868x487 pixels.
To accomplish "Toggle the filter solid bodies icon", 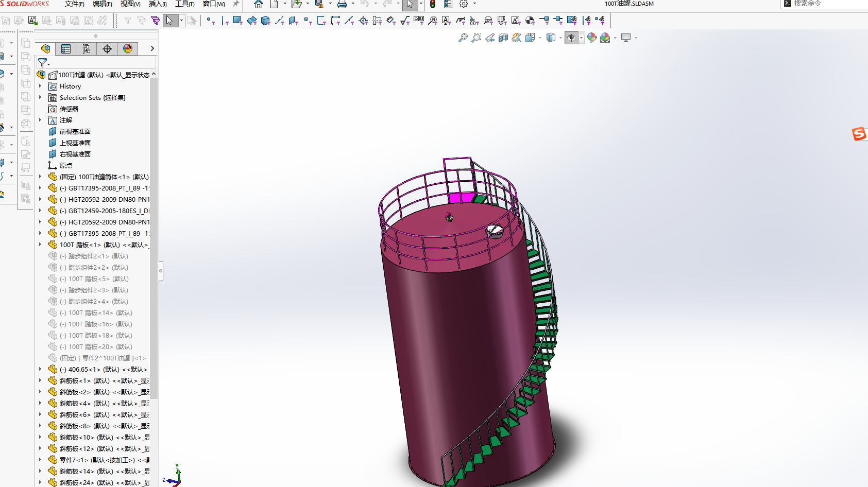I will (x=265, y=21).
